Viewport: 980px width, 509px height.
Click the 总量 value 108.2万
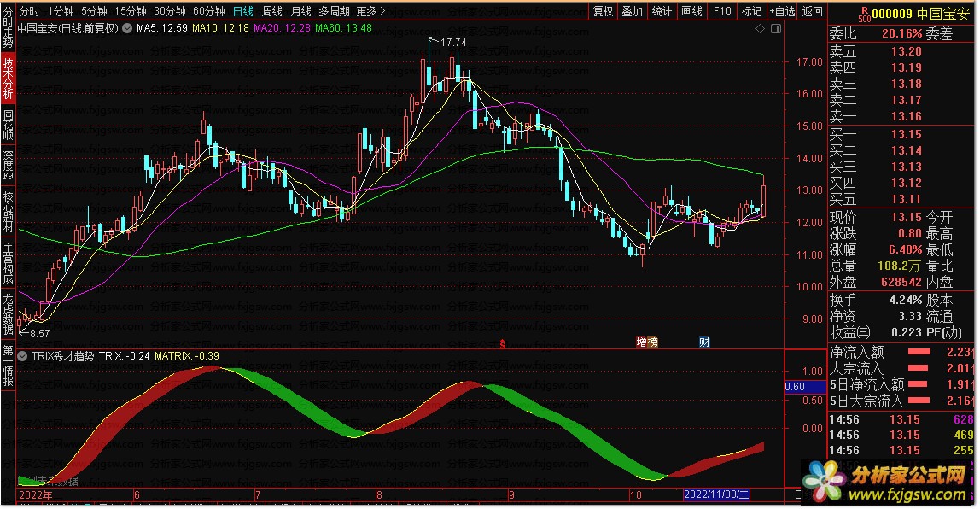[x=899, y=266]
